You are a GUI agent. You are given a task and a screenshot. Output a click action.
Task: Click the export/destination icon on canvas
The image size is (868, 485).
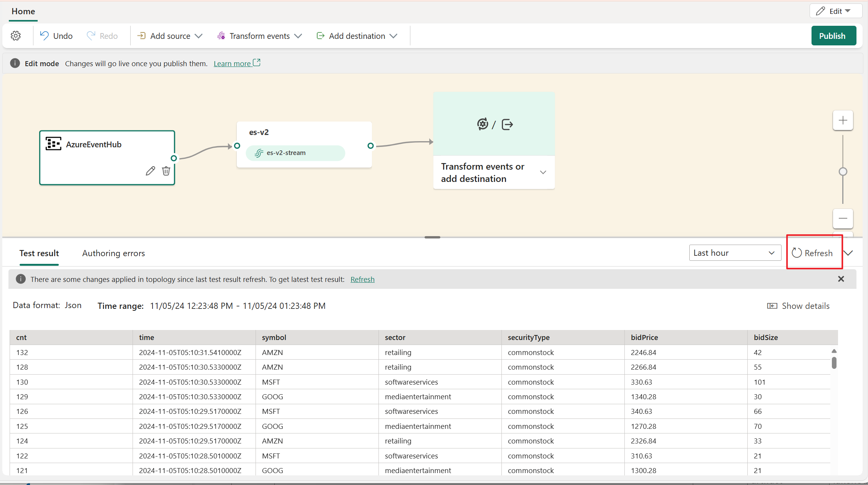(507, 124)
